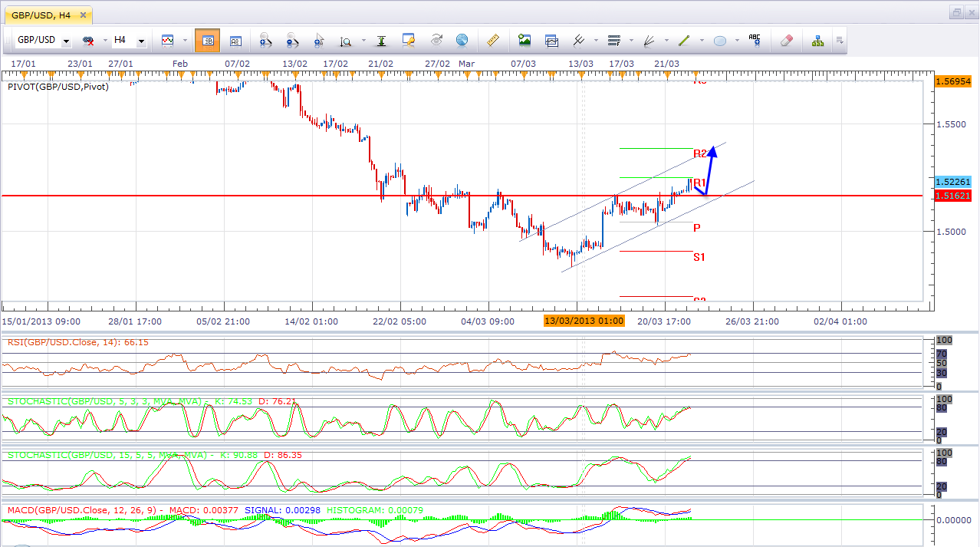Image resolution: width=980 pixels, height=547 pixels.
Task: Open the toolbar overflow options arrow
Action: click(x=840, y=40)
